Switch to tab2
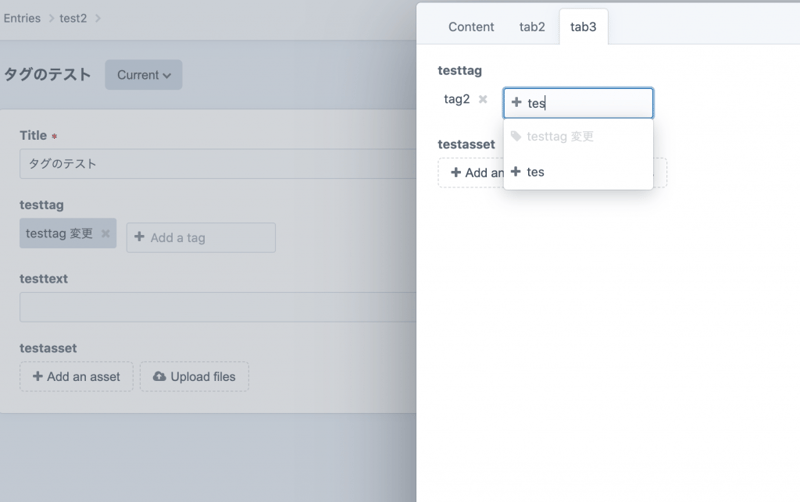The height and width of the screenshot is (502, 800). click(x=532, y=27)
